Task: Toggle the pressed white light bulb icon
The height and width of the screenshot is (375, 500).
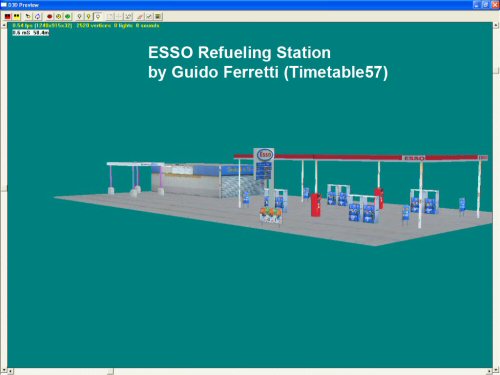Action: (x=98, y=16)
